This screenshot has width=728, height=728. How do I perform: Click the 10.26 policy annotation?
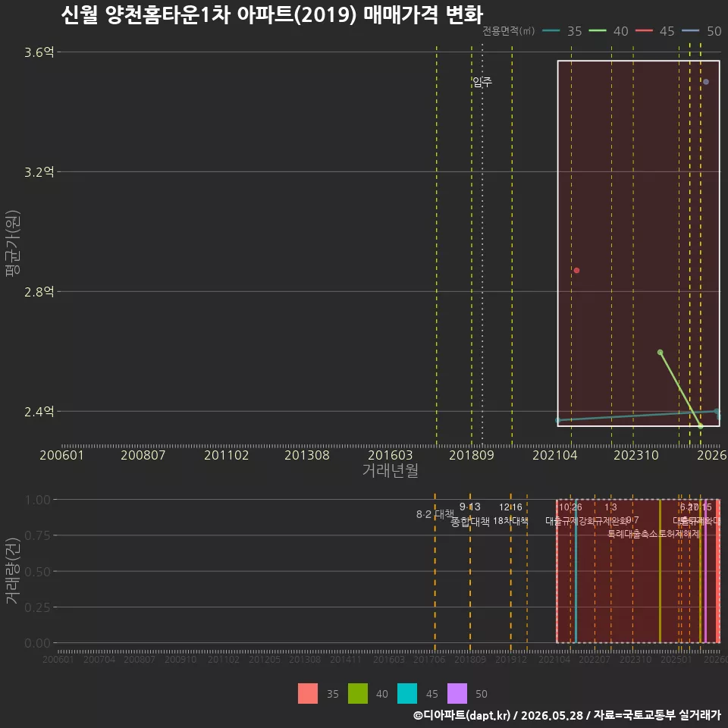570,507
